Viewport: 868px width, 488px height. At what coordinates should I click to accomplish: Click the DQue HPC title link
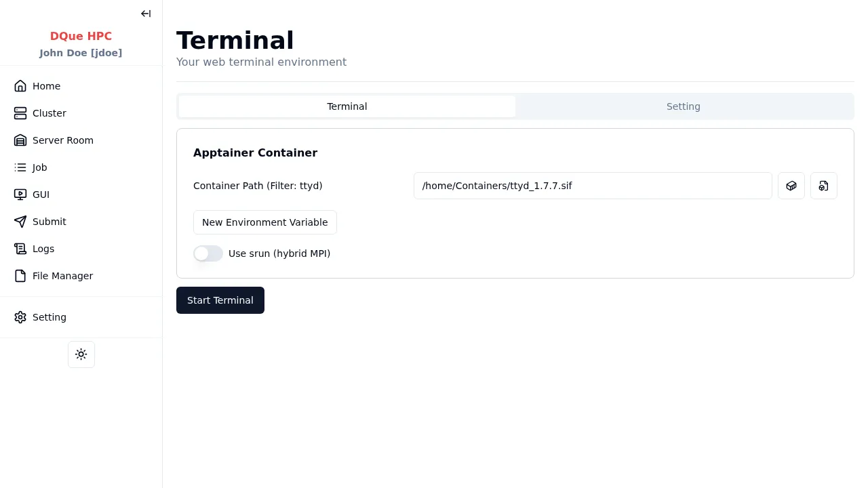pyautogui.click(x=81, y=36)
